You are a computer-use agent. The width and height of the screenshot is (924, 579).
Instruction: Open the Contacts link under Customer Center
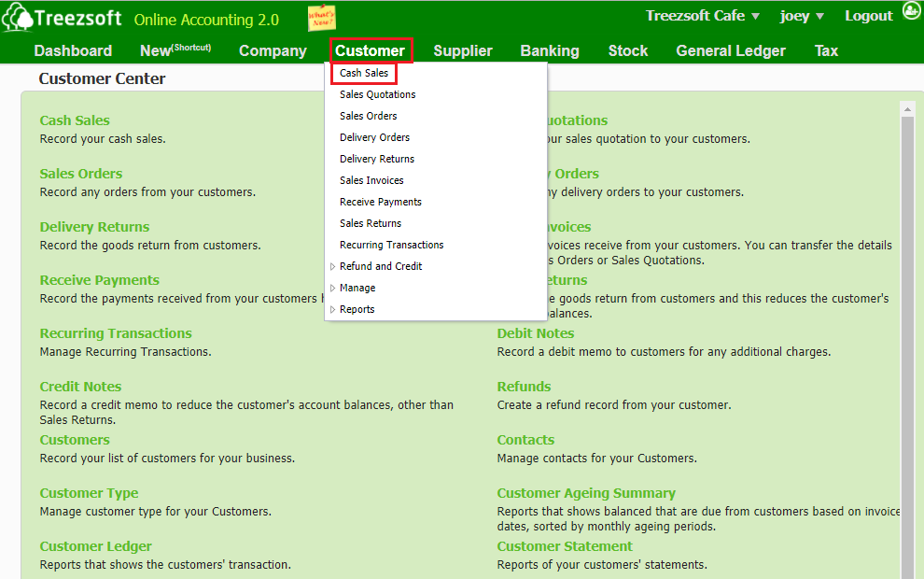point(525,439)
